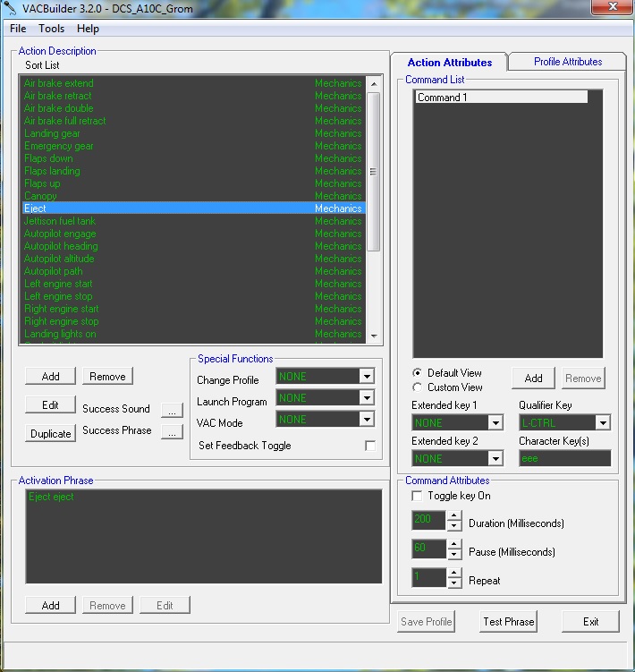The height and width of the screenshot is (672, 635).
Task: Click the Test Phrase button
Action: pos(508,621)
